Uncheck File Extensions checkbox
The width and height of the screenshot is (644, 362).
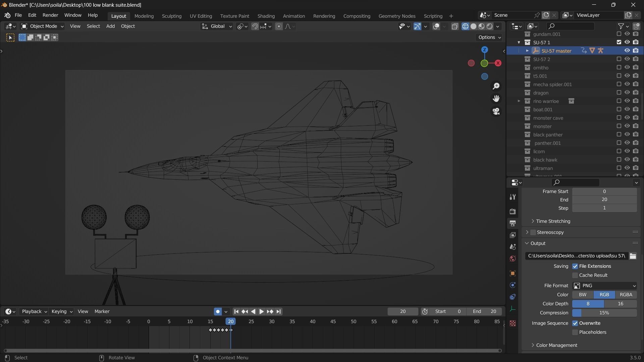click(575, 266)
